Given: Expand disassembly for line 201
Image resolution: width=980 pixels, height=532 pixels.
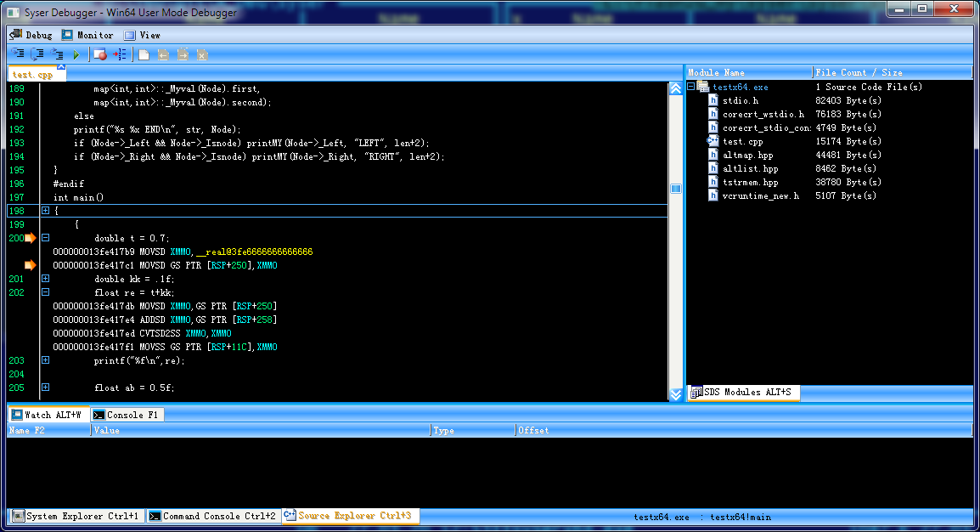Looking at the screenshot, I should pos(45,278).
